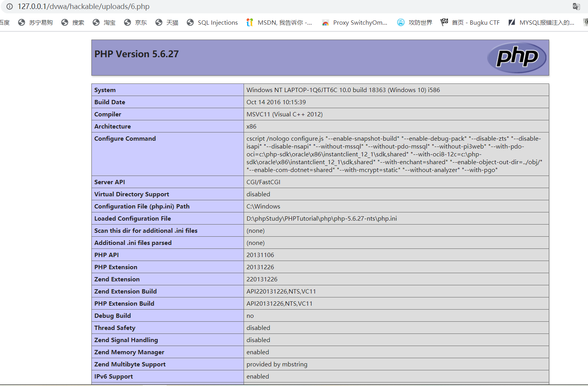Open the 首页 - Bugku CTF bookmark
The image size is (588, 386).
point(470,23)
